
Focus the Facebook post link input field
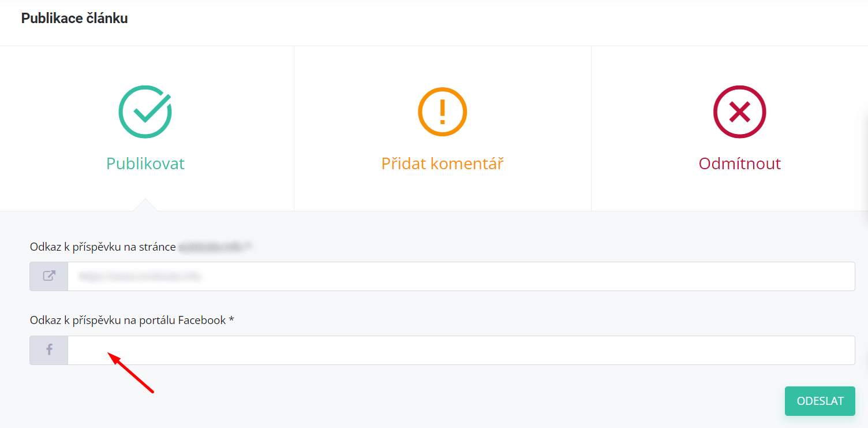[461, 350]
